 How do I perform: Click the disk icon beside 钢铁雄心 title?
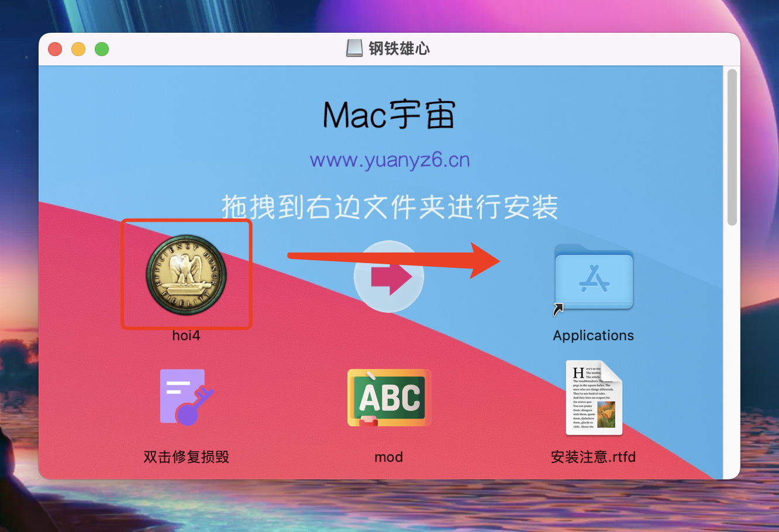(354, 48)
